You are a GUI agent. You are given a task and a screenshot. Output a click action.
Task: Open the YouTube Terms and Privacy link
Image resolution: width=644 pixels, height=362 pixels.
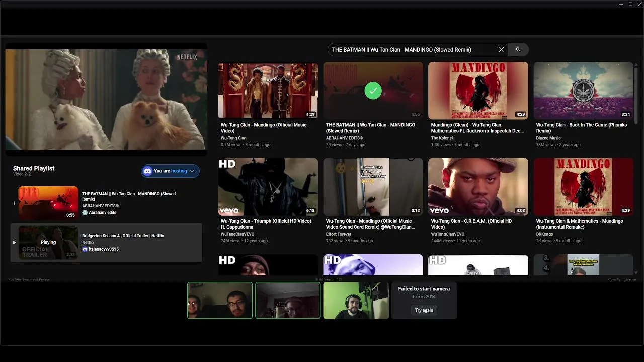29,279
